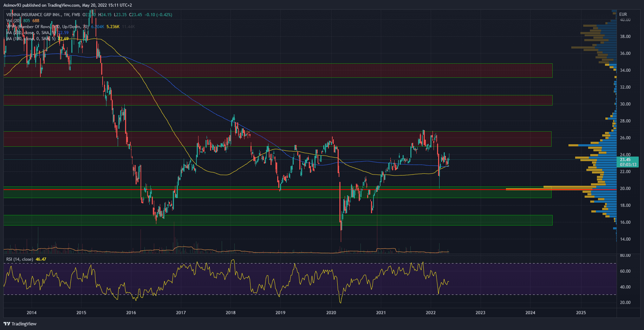This screenshot has width=644, height=330.
Task: Select the RSI (14, close) legend label
Action: tap(20, 259)
